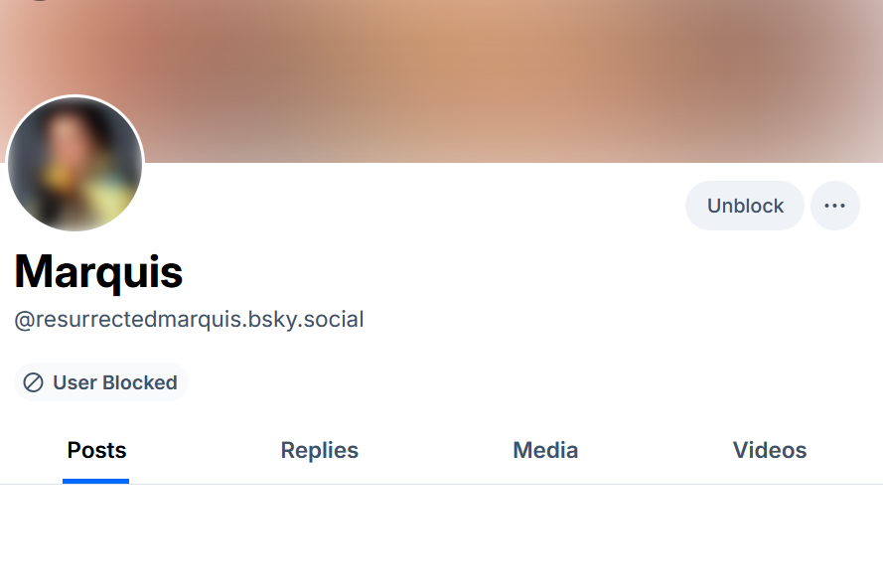This screenshot has width=883, height=588.
Task: Open the three-dots more options menu
Action: (x=834, y=206)
